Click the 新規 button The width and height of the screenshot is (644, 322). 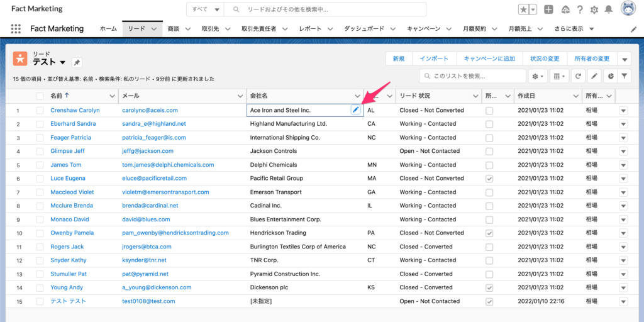click(x=399, y=58)
